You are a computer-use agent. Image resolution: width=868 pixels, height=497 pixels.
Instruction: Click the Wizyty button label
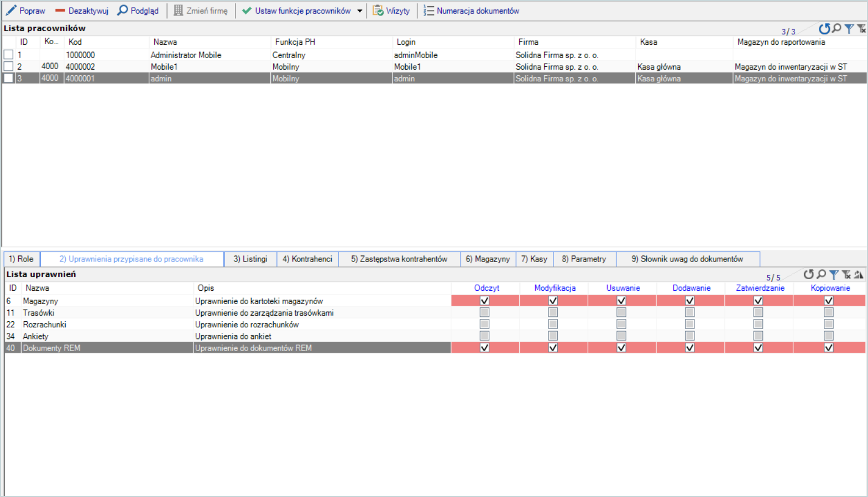pyautogui.click(x=398, y=11)
